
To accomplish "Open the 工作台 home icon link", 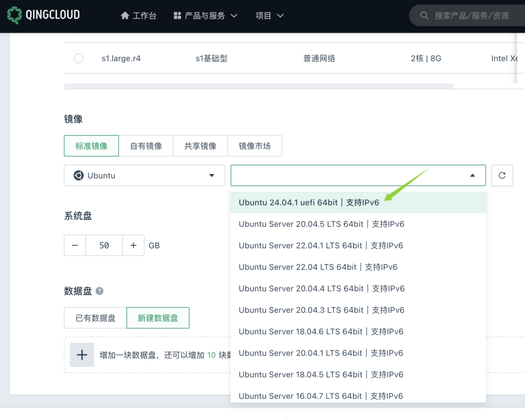I will coord(126,16).
